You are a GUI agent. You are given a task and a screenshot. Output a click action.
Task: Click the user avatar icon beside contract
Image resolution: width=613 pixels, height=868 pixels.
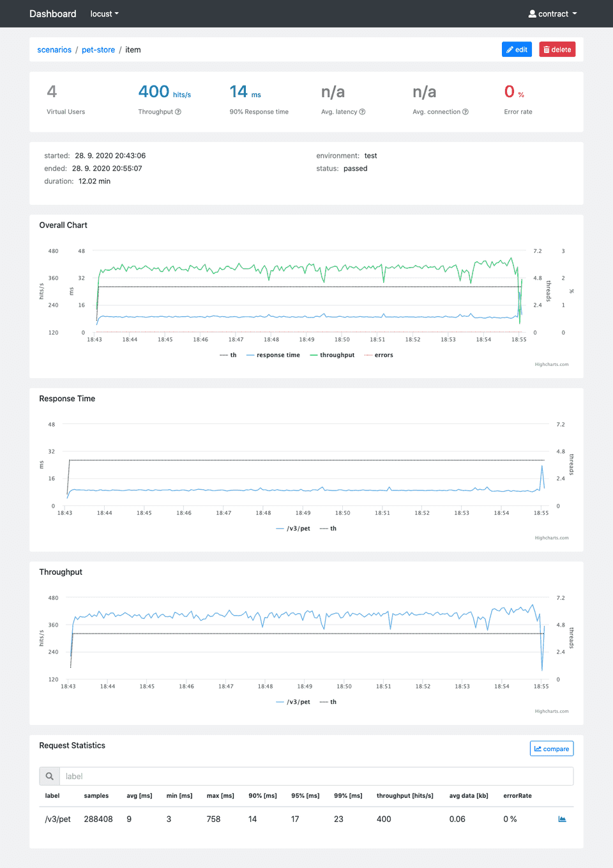(532, 13)
